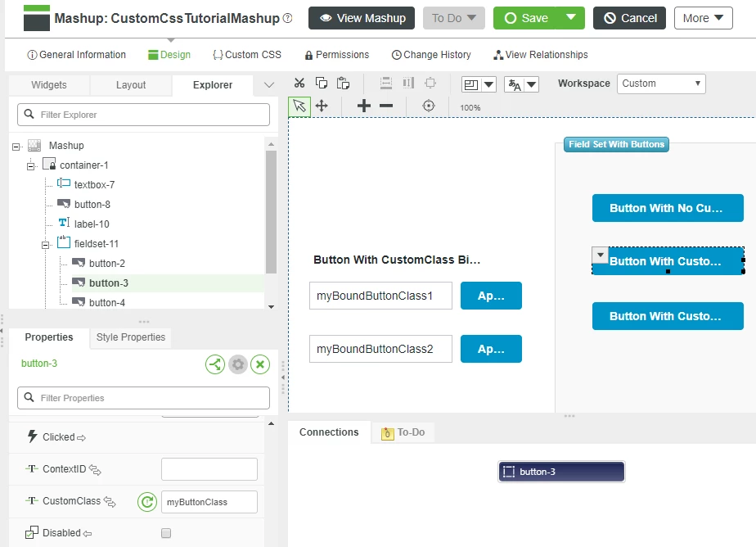Switch to General Information tab

[77, 55]
